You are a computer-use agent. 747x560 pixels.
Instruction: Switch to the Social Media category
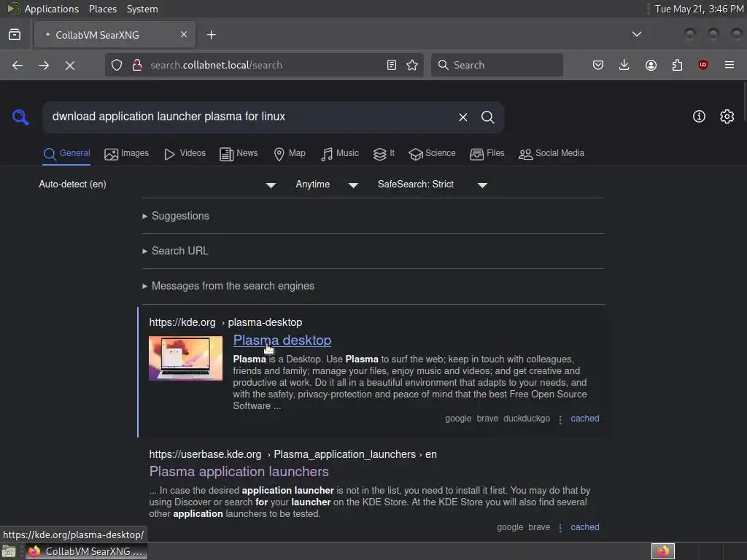tap(551, 153)
